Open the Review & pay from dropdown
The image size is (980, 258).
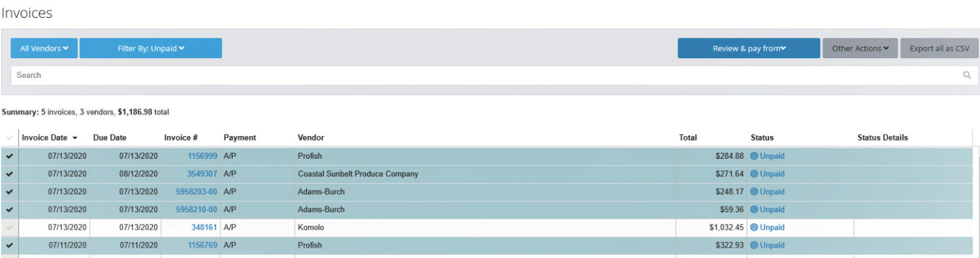tap(748, 48)
